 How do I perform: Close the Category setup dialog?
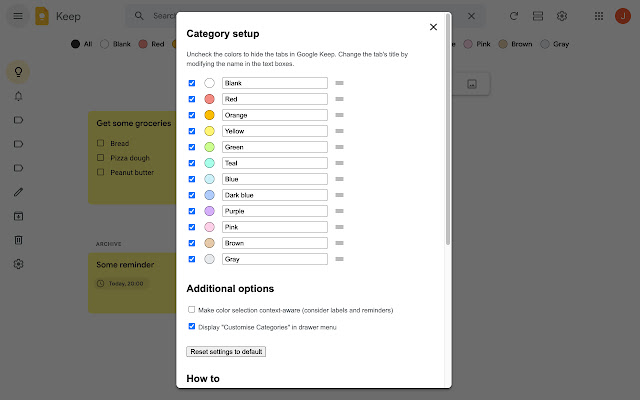pyautogui.click(x=433, y=27)
